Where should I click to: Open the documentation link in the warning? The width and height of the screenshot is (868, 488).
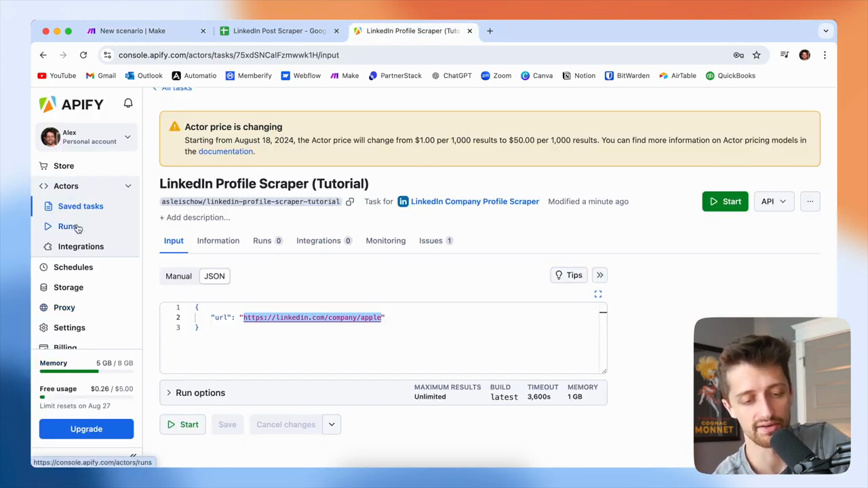tap(226, 151)
